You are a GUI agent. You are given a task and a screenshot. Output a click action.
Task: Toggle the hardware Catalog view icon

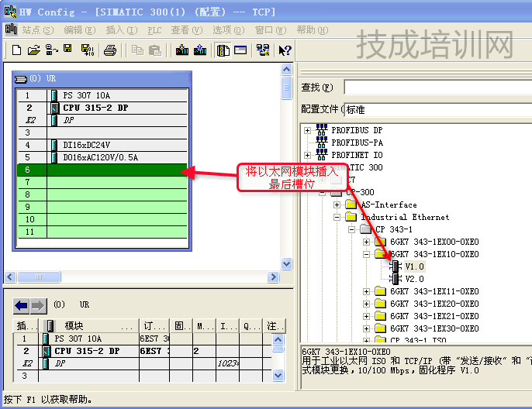(x=223, y=50)
